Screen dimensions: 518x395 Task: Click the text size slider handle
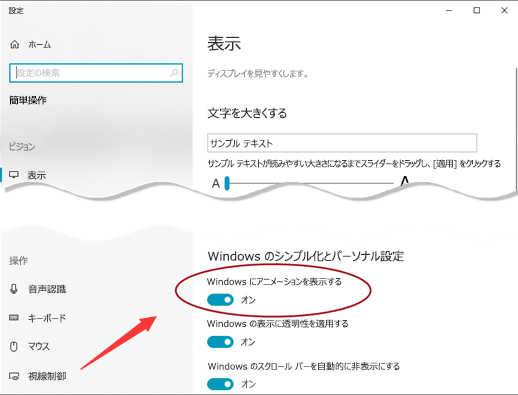227,183
